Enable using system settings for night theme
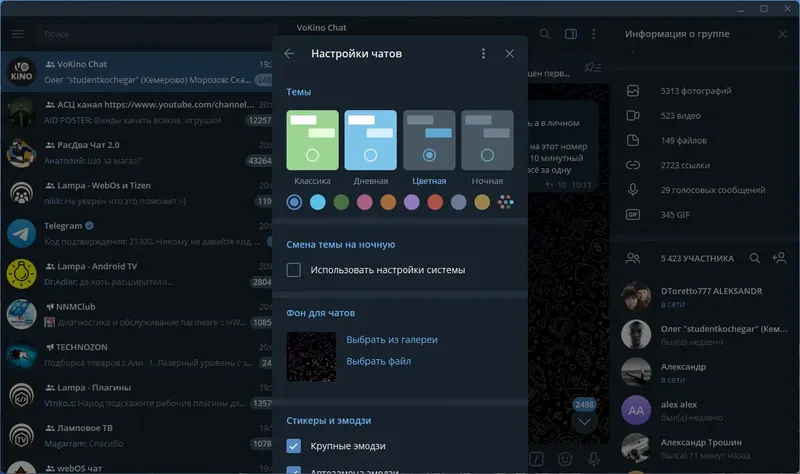This screenshot has width=800, height=474. click(x=294, y=270)
